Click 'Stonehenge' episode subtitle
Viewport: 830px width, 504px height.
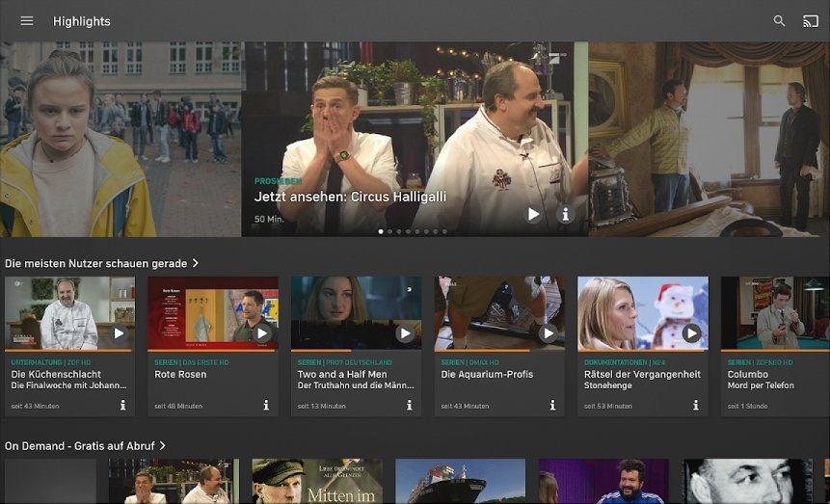(x=607, y=385)
